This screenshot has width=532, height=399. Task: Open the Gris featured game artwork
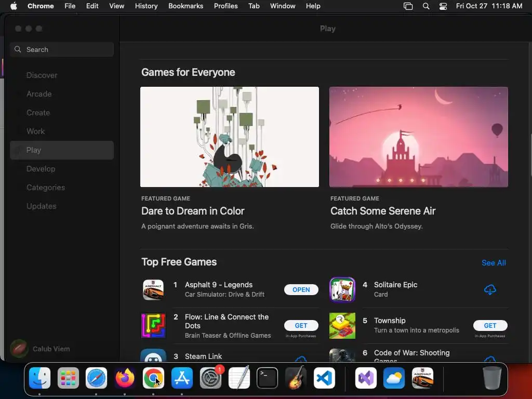[x=230, y=137]
